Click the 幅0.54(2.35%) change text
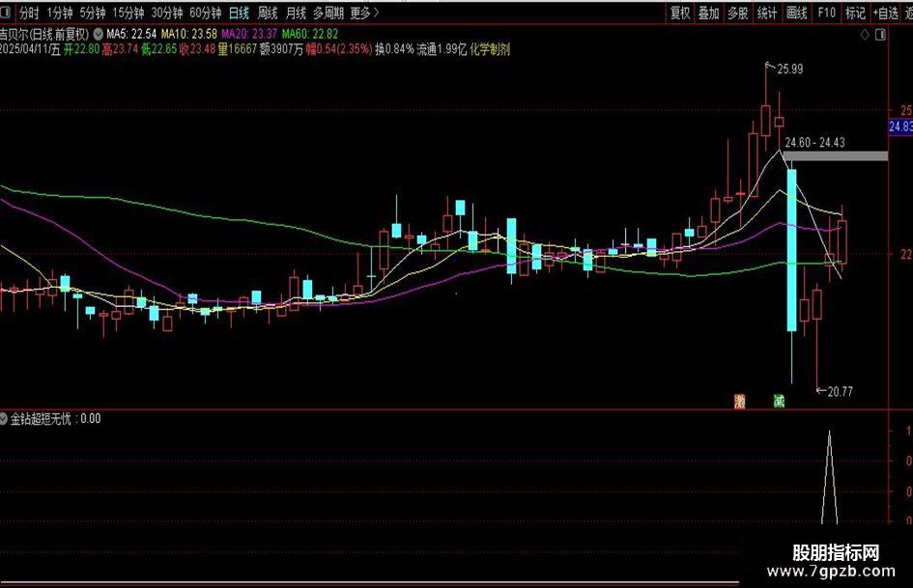This screenshot has width=913, height=588. tap(339, 49)
